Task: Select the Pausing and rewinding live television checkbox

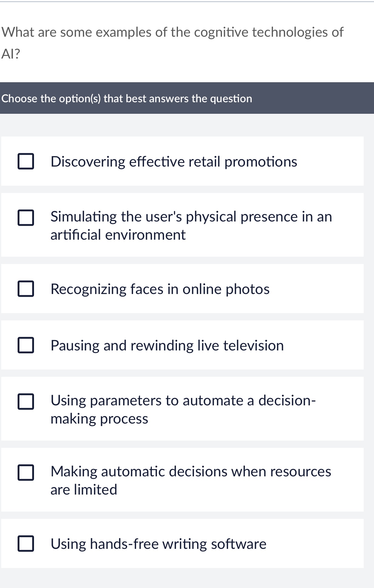Action: [25, 345]
